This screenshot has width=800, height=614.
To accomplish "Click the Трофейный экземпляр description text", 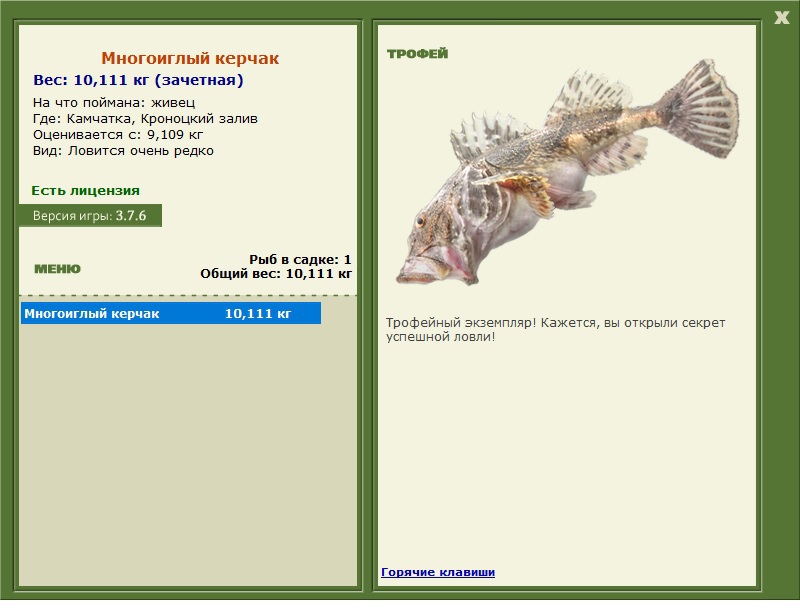I will coord(555,330).
